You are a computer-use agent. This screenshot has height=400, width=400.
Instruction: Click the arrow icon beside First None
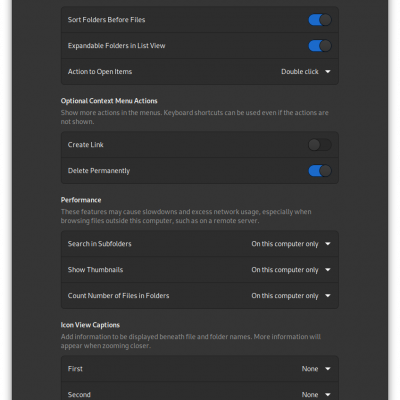pyautogui.click(x=328, y=369)
